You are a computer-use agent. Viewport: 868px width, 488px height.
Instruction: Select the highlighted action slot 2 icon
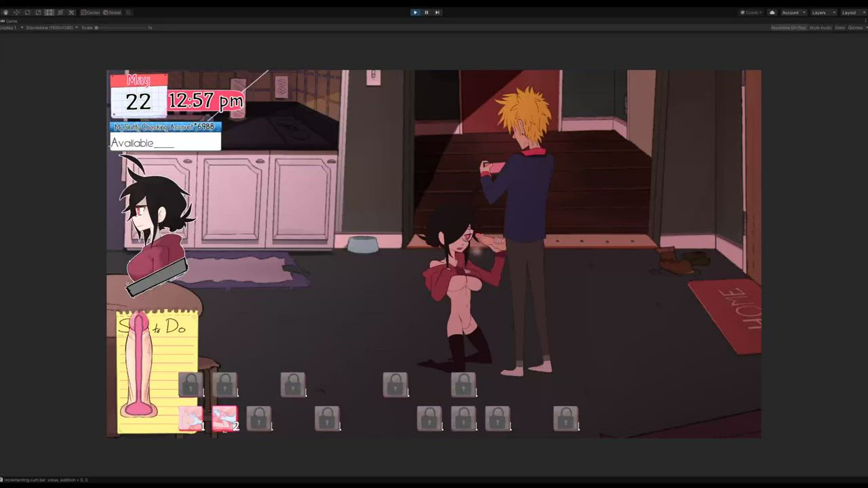click(224, 418)
